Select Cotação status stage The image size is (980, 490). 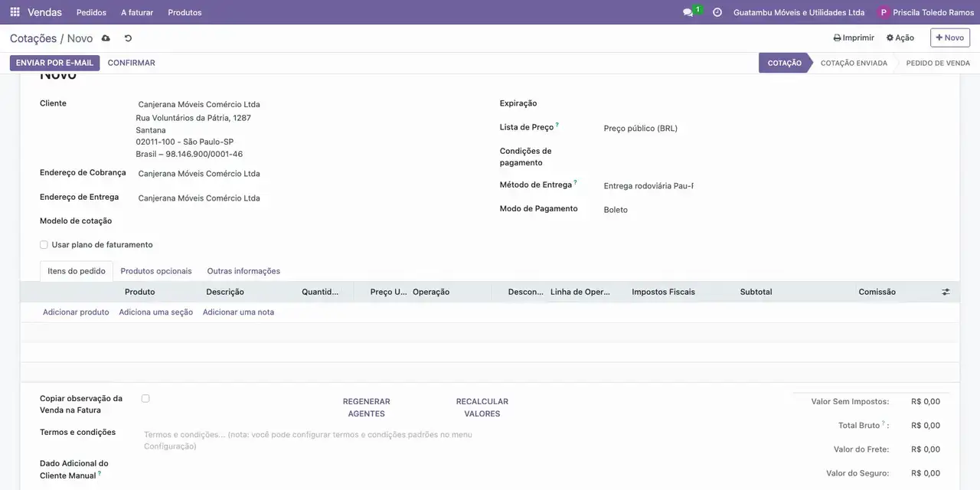coord(784,63)
